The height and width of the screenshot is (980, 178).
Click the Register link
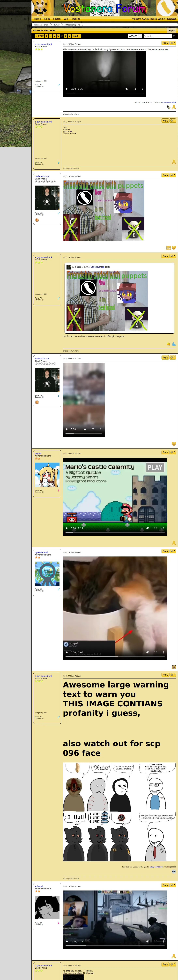pos(171,19)
